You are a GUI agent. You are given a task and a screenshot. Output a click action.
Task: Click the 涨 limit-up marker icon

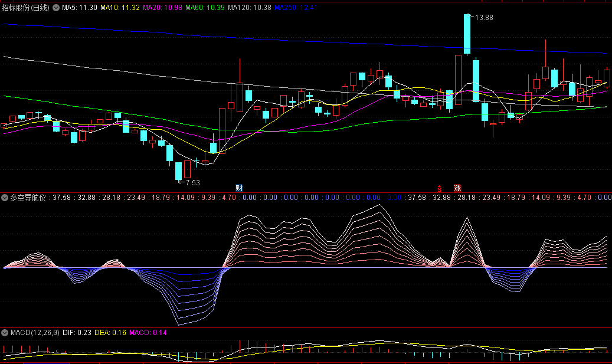(457, 188)
